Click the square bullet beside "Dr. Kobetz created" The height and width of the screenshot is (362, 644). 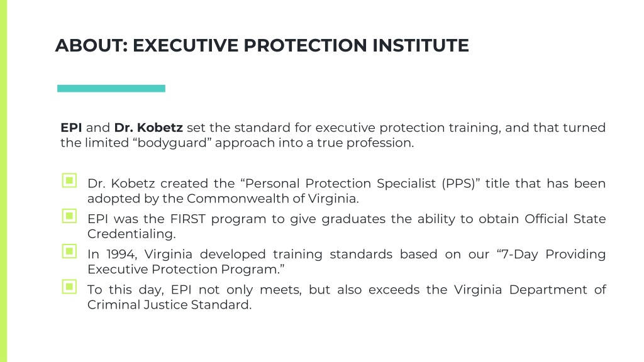69,180
